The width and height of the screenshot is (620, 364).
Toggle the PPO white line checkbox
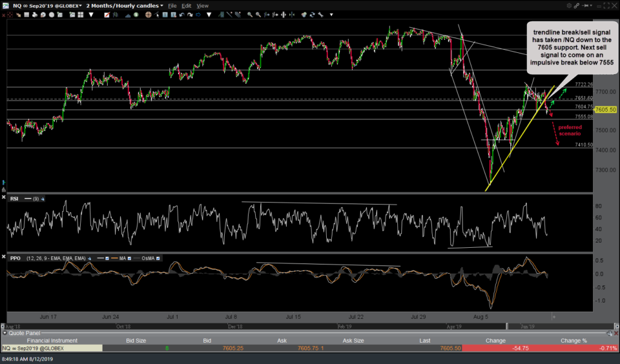coord(107,258)
